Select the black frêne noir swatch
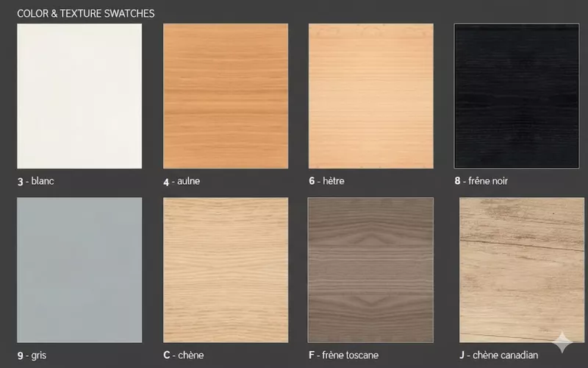The width and height of the screenshot is (588, 368). (517, 96)
